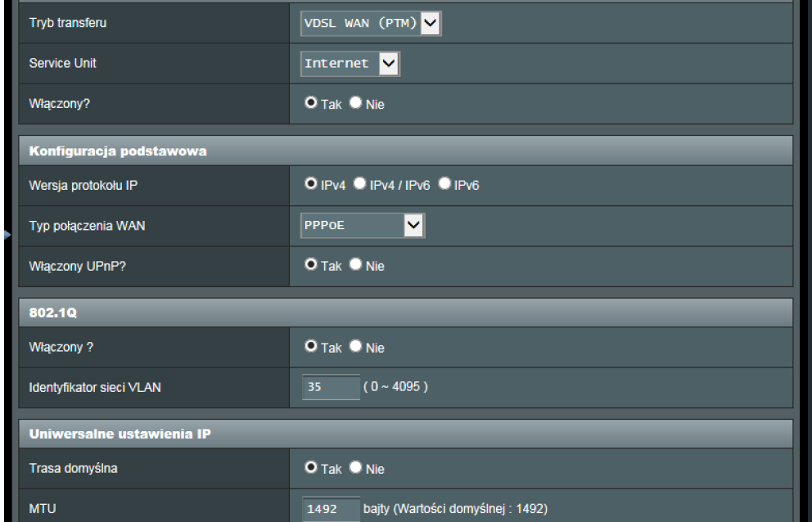Enable 802.1Q by selecting Tak

pos(311,347)
